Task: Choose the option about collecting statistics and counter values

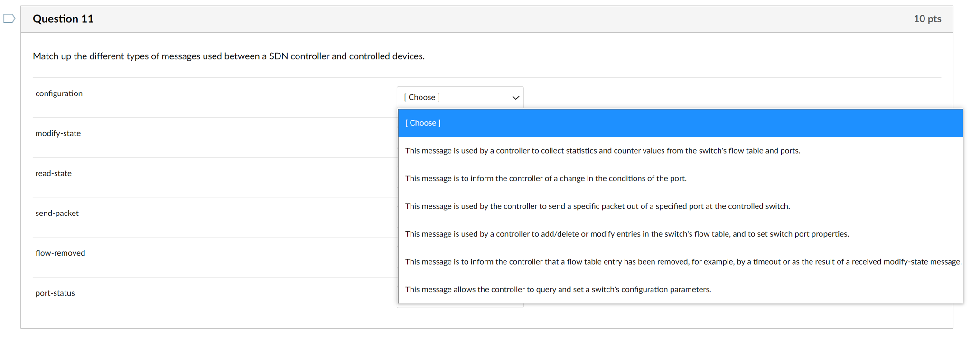Action: (680, 151)
